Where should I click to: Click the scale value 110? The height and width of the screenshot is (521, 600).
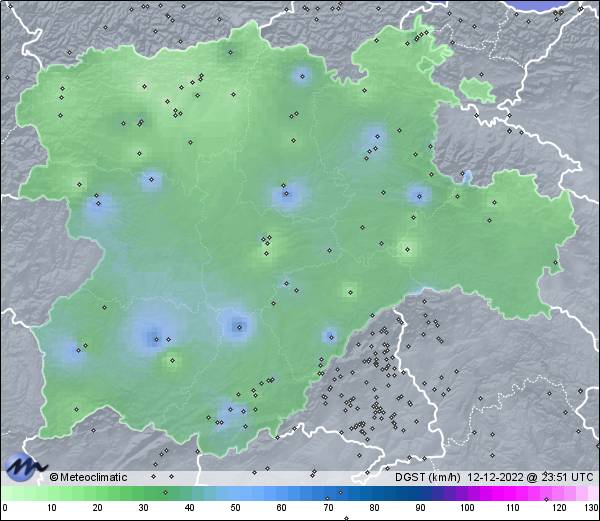click(x=513, y=508)
